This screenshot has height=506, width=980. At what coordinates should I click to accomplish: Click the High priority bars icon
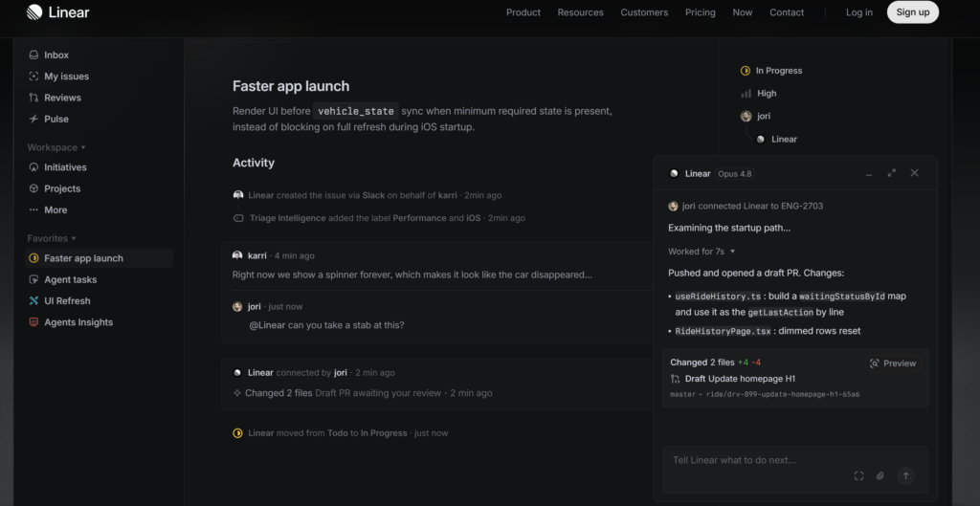coord(746,94)
